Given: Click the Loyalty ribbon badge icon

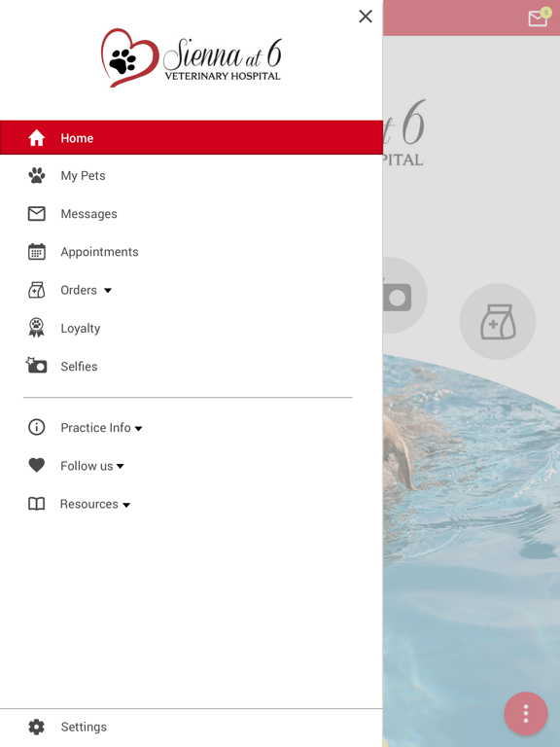Looking at the screenshot, I should tap(37, 328).
